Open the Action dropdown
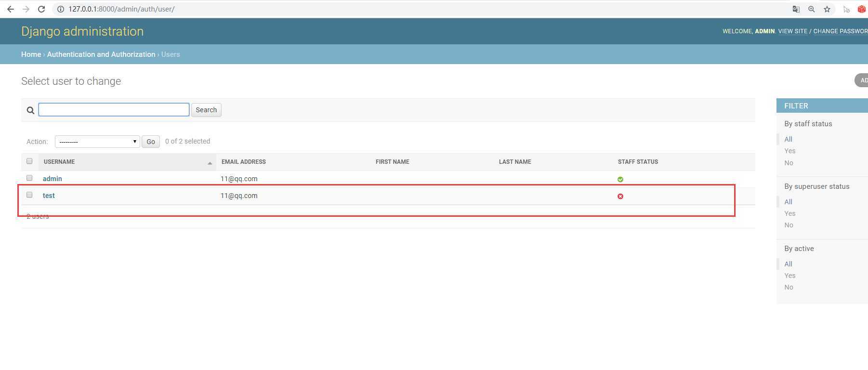The width and height of the screenshot is (868, 370). click(97, 142)
